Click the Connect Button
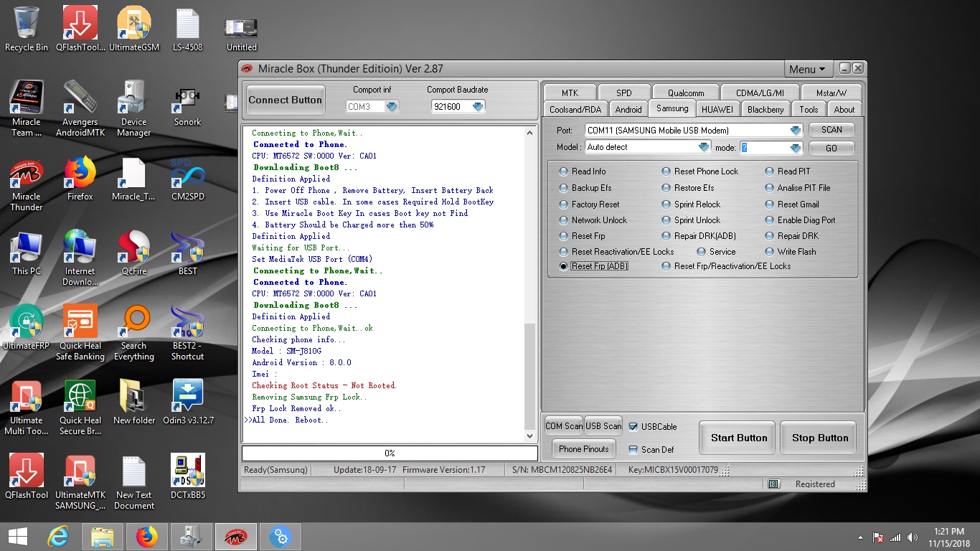Viewport: 980px width, 551px height. click(286, 100)
